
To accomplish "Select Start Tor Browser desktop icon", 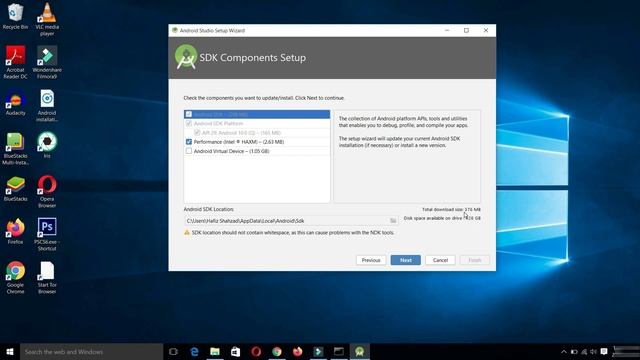I will [x=47, y=278].
